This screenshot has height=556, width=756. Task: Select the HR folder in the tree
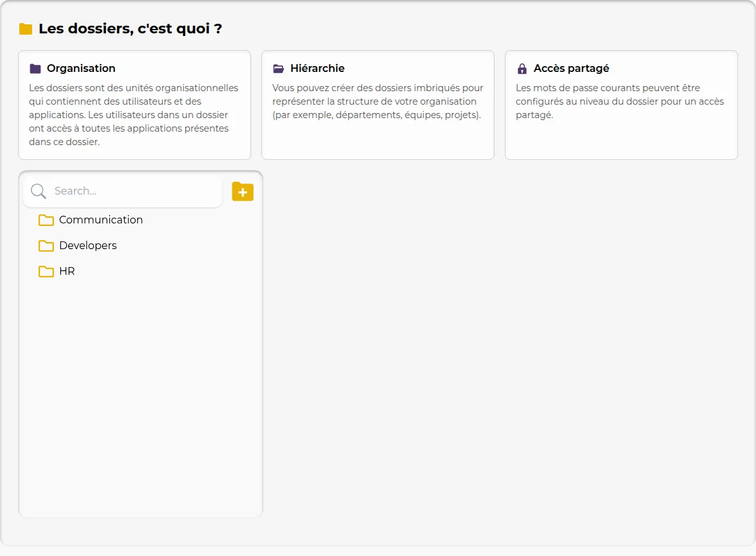pos(66,271)
